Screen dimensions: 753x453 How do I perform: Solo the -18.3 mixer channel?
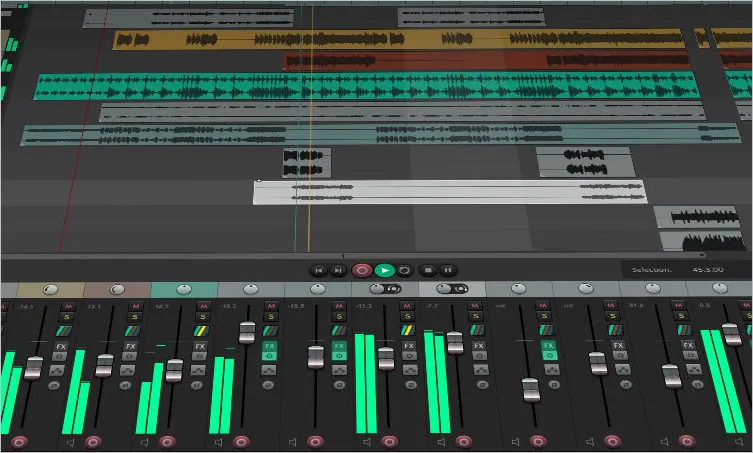tap(271, 317)
